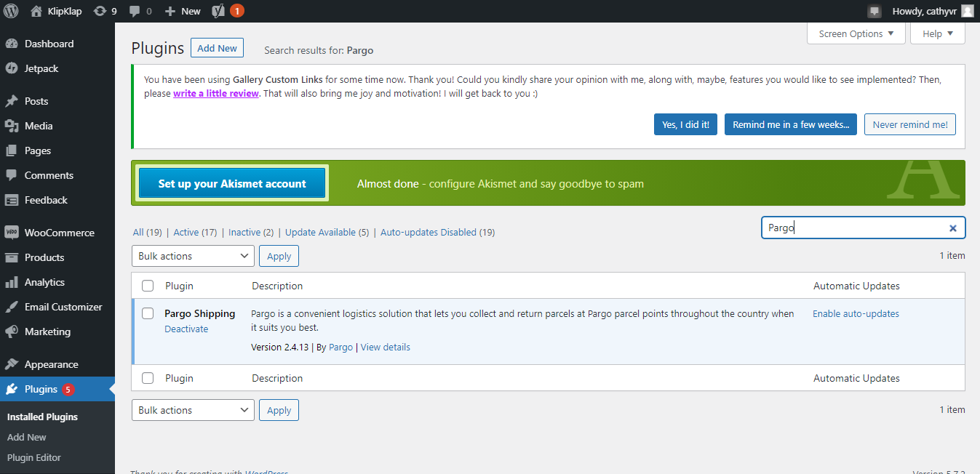980x474 pixels.
Task: Click the red 1 Yoast notification badge
Action: pyautogui.click(x=237, y=11)
